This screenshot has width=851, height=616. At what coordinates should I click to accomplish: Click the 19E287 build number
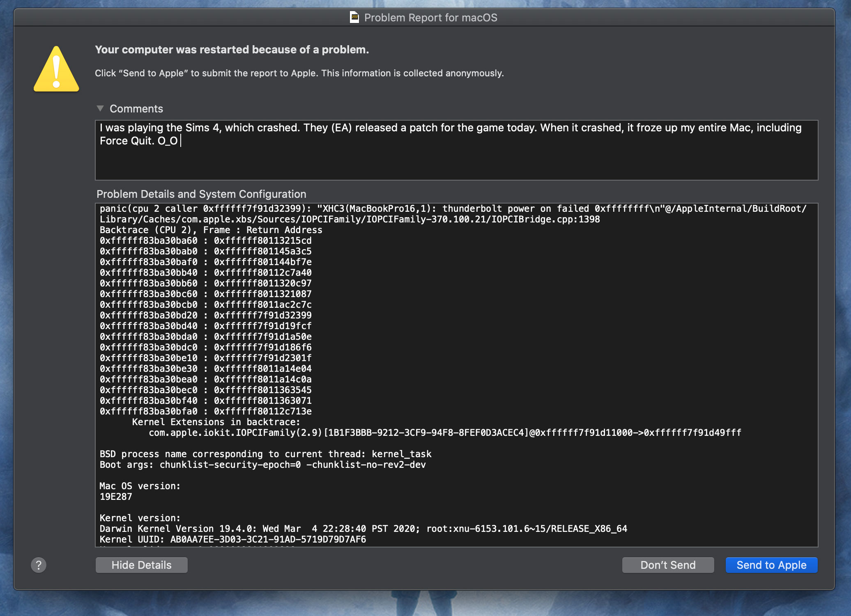tap(116, 497)
